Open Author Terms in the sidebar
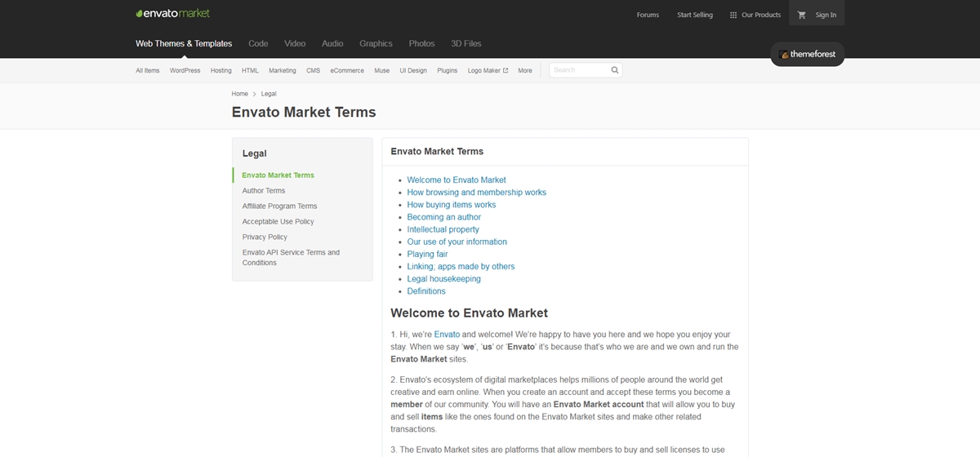980x457 pixels. click(264, 191)
